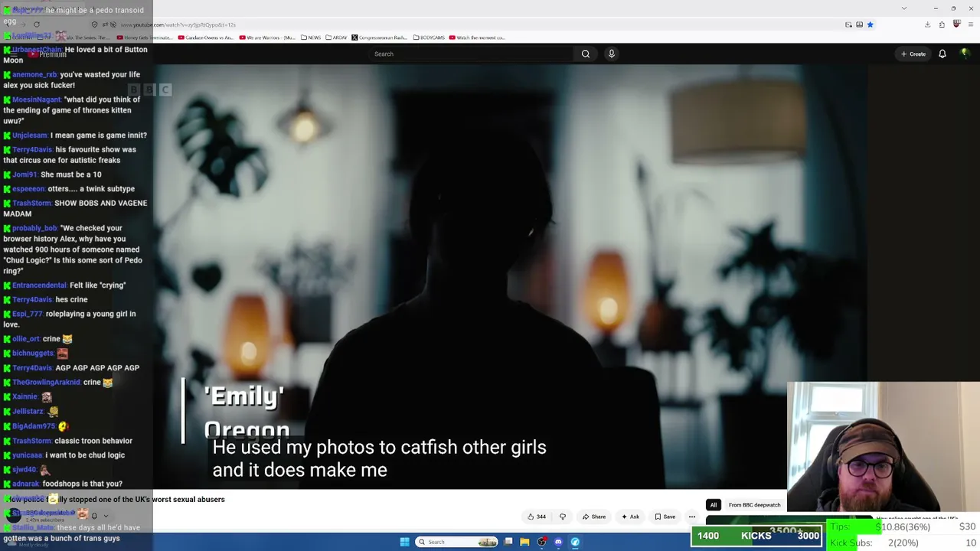The height and width of the screenshot is (551, 980).
Task: Click chat username Terry4Davis on circus message
Action: 32,150
